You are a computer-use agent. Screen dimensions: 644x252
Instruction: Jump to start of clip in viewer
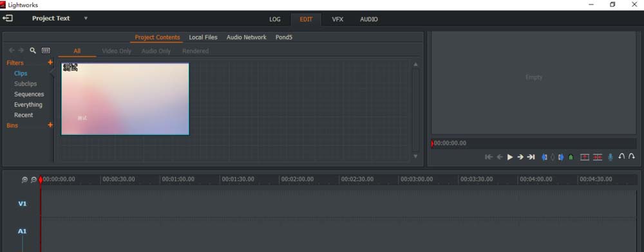(x=489, y=157)
